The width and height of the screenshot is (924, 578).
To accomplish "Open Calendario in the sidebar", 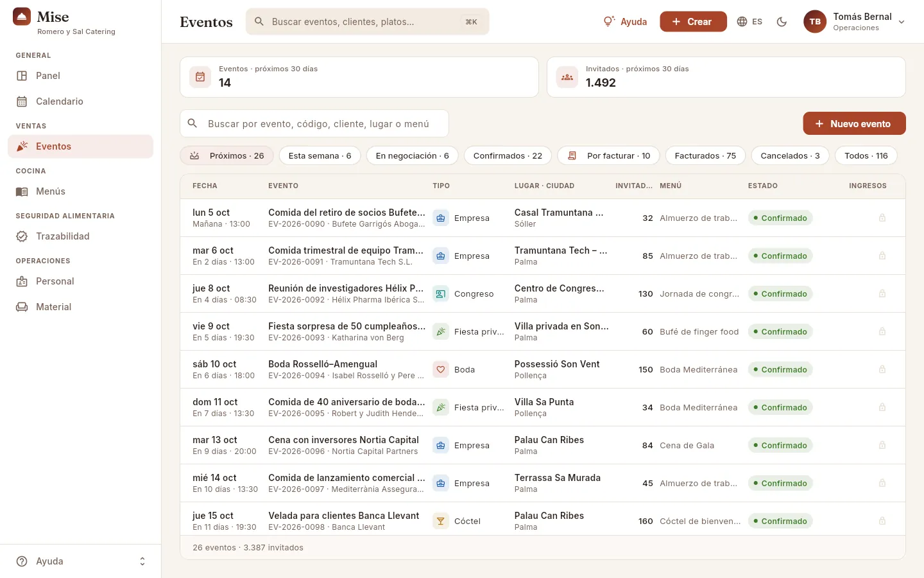I will click(80, 101).
